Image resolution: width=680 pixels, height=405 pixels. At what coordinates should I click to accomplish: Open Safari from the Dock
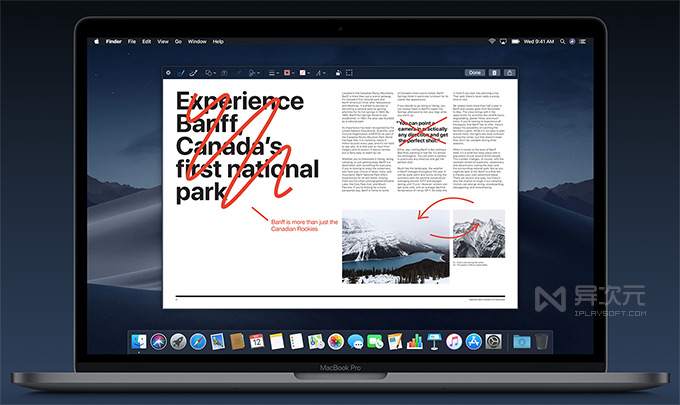point(198,342)
